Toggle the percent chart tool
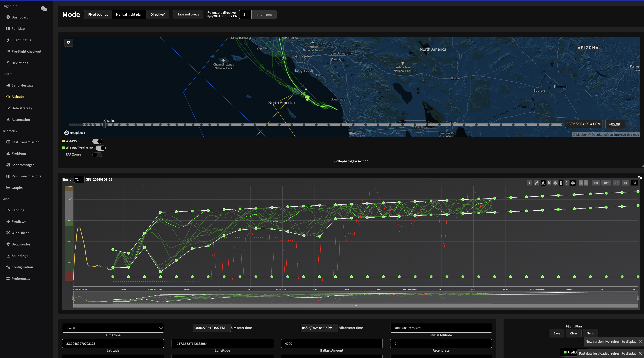644x358 pixels. coord(549,183)
